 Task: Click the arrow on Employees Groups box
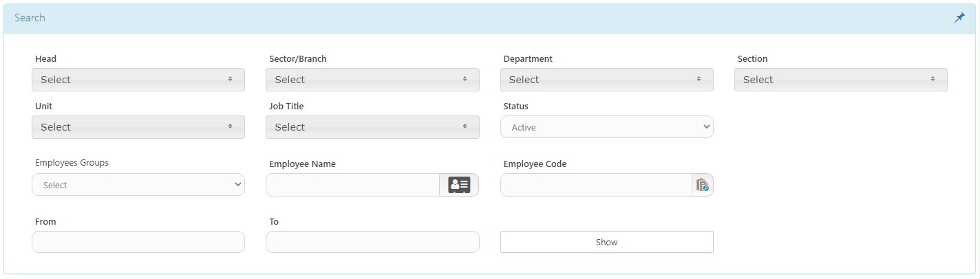click(237, 185)
